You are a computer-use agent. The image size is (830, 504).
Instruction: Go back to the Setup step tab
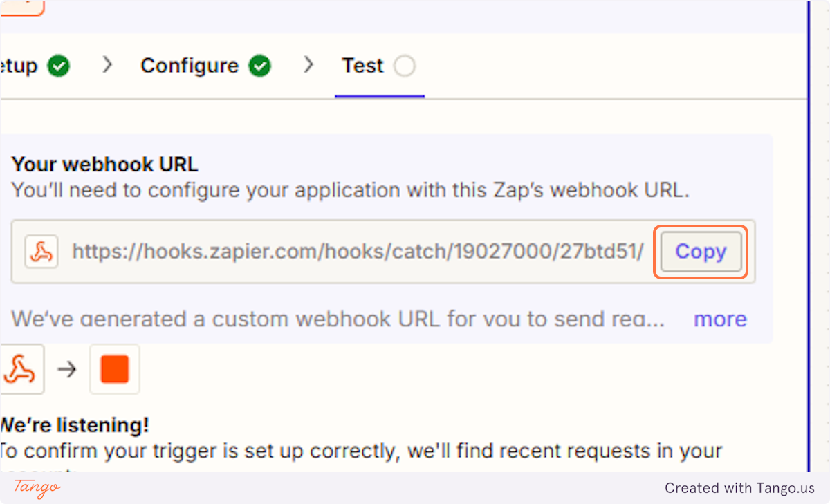pyautogui.click(x=19, y=66)
